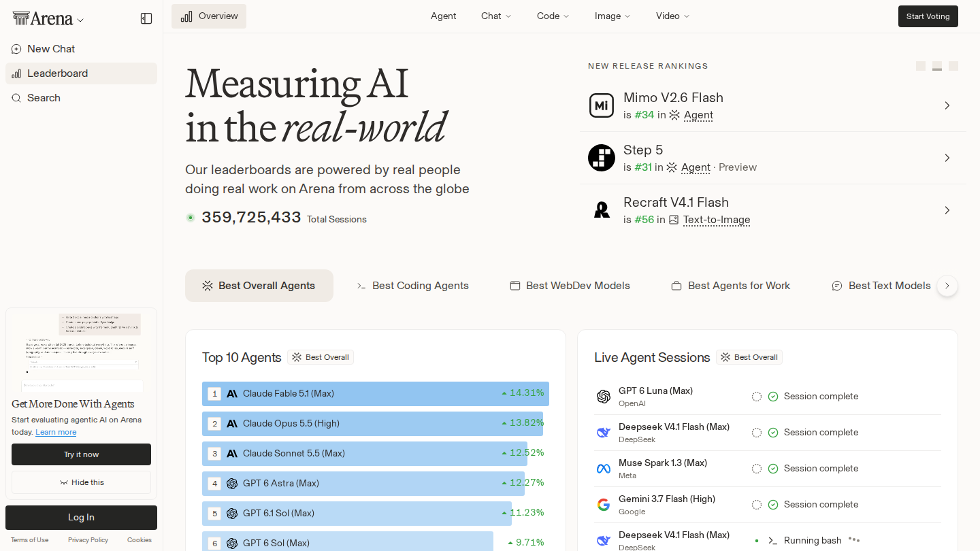This screenshot has height=551, width=980.
Task: Open the Text-to-Image link under Recraft V4.1 Flash
Action: click(x=717, y=220)
